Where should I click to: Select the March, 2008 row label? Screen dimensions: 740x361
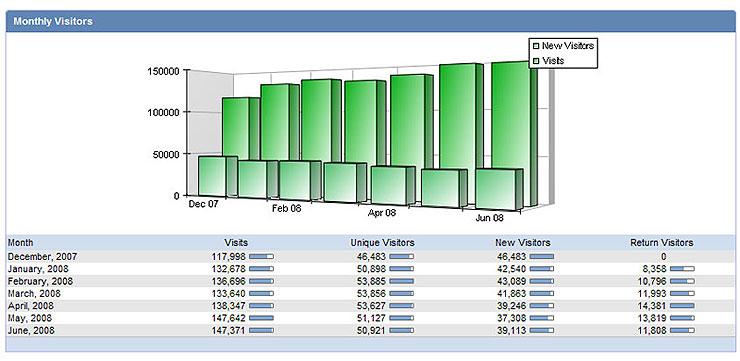[x=34, y=294]
